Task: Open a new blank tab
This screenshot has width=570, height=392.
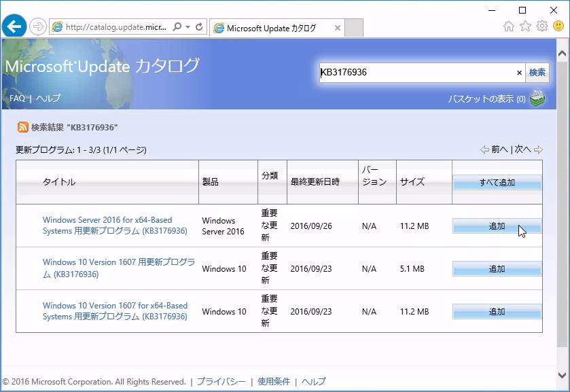Action: click(x=354, y=28)
